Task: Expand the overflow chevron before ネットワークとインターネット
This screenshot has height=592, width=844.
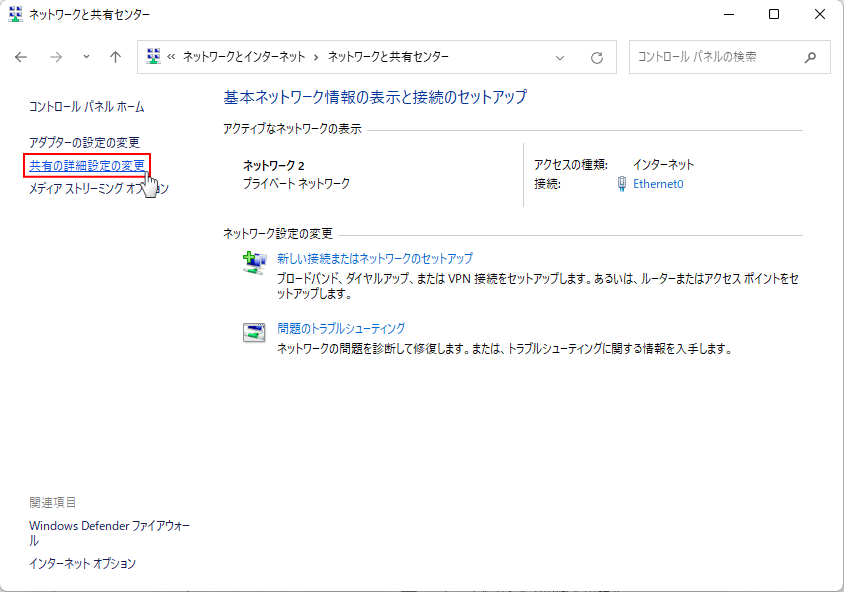Action: pos(171,57)
